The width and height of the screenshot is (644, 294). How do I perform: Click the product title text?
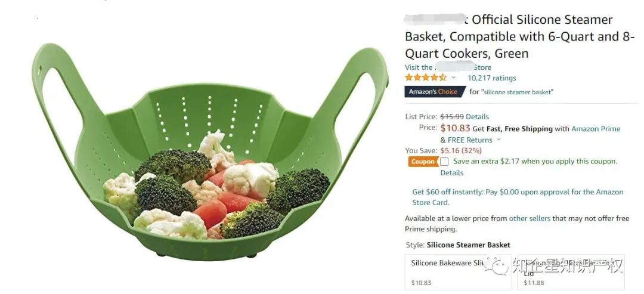click(x=519, y=36)
